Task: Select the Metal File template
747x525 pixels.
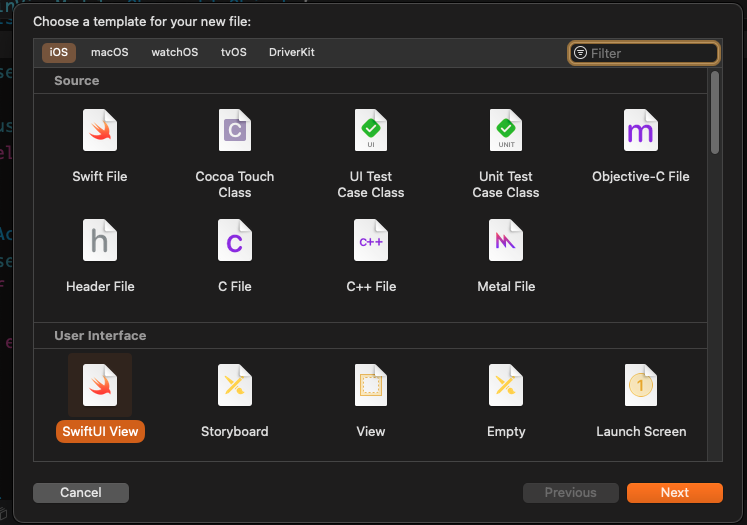Action: 505,241
